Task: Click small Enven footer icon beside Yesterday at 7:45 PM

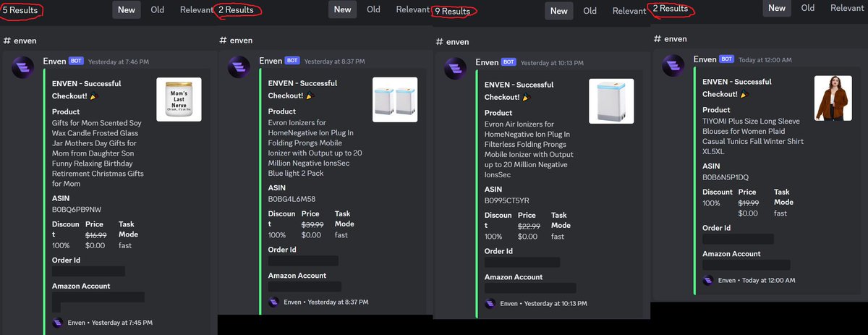Action: (57, 323)
